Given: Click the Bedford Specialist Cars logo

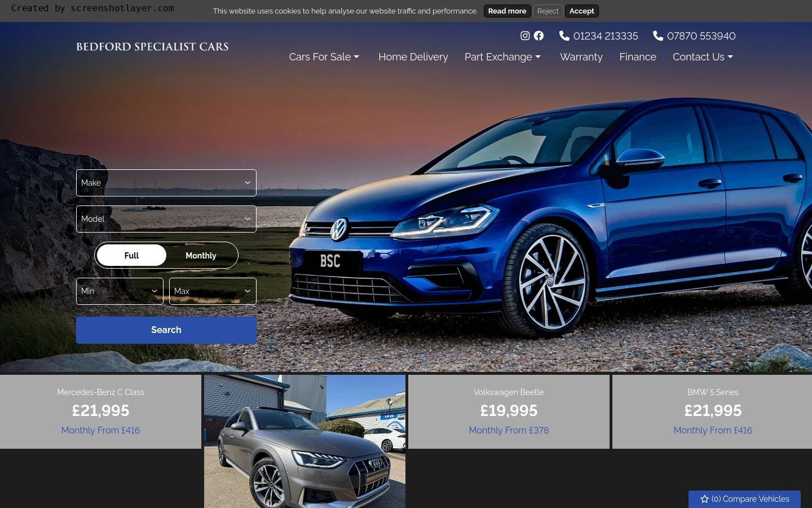Looking at the screenshot, I should [152, 46].
